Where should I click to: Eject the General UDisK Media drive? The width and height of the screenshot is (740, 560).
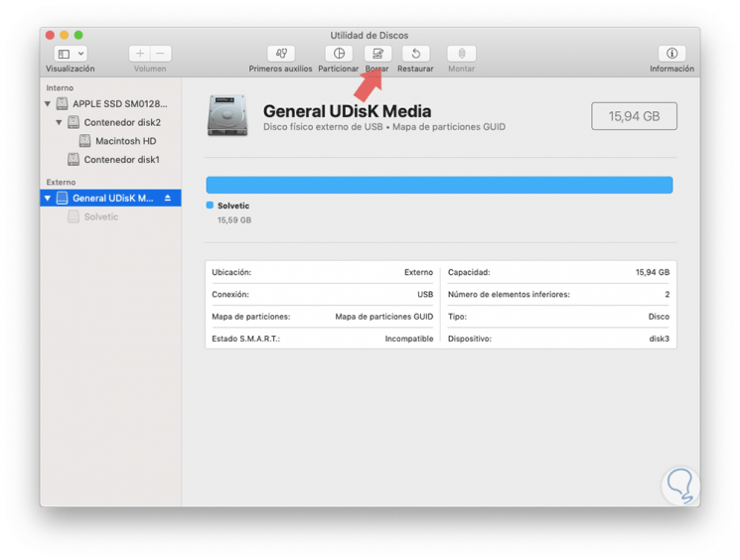(168, 199)
